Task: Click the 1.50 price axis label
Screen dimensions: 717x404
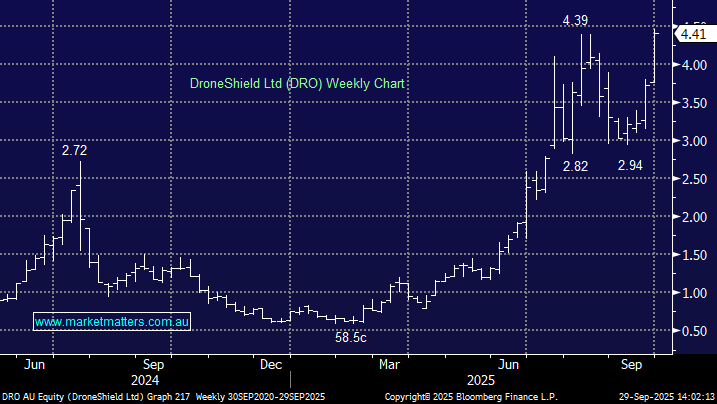Action: click(x=694, y=255)
